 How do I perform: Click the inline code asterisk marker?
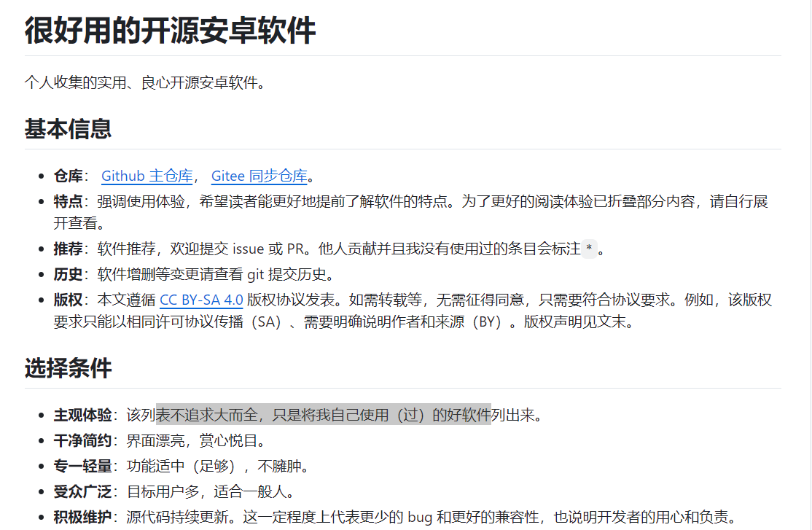click(589, 249)
